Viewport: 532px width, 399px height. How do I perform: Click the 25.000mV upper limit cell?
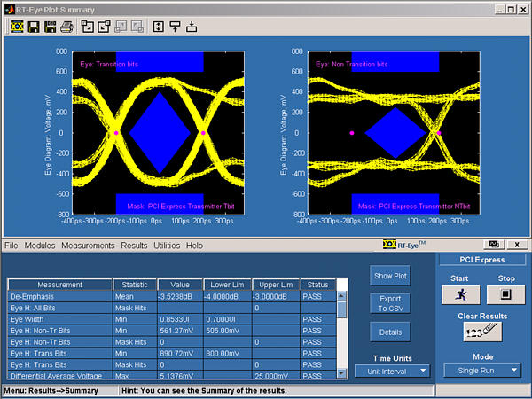point(276,375)
